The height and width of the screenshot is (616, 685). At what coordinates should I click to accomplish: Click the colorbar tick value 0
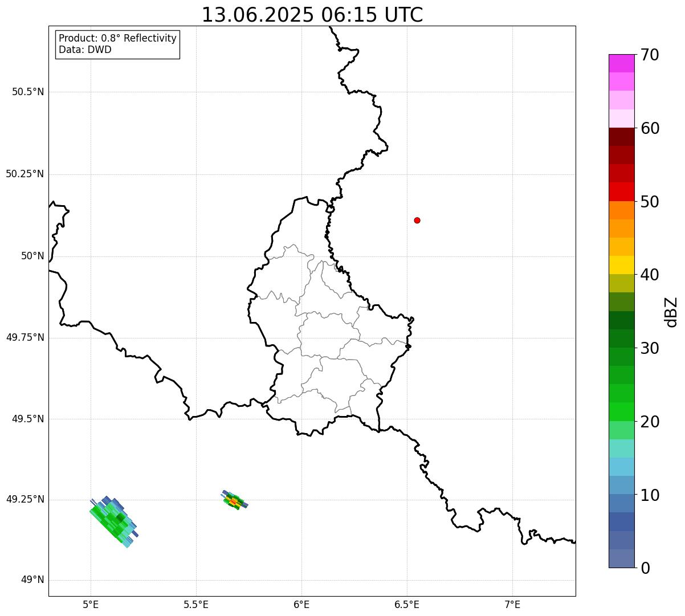(646, 568)
